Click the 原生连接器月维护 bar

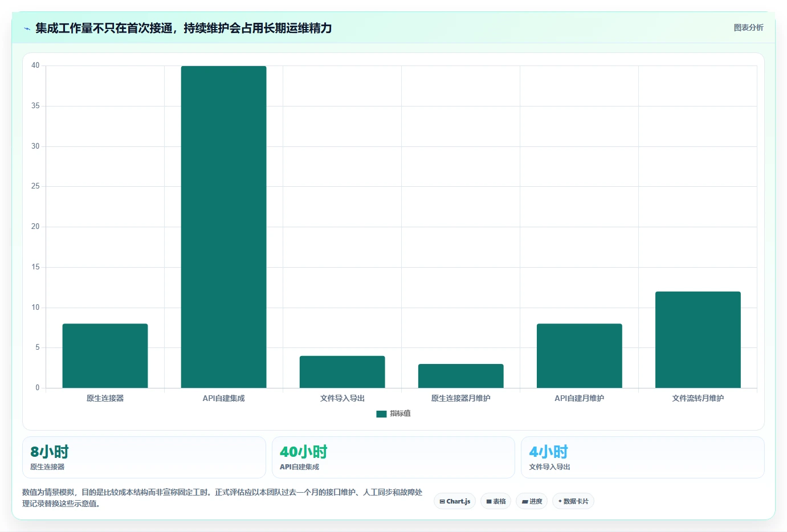click(x=460, y=376)
